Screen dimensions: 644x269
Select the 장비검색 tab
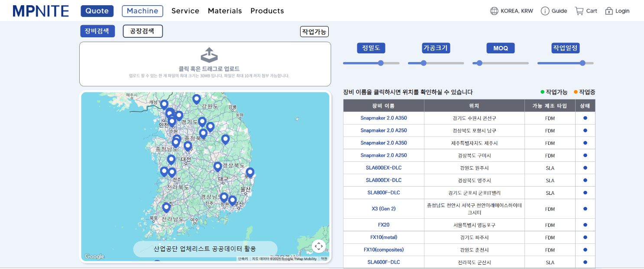click(x=97, y=31)
